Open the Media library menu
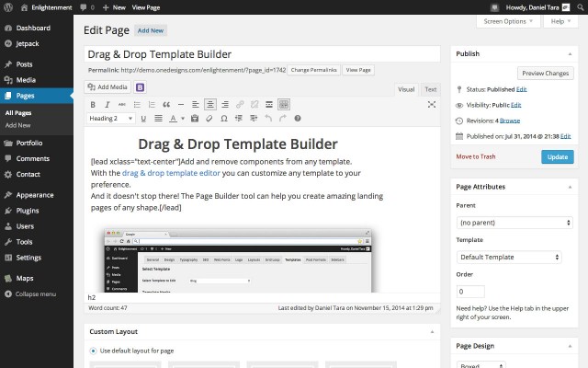Screen dimensions: 588x368 37,80
